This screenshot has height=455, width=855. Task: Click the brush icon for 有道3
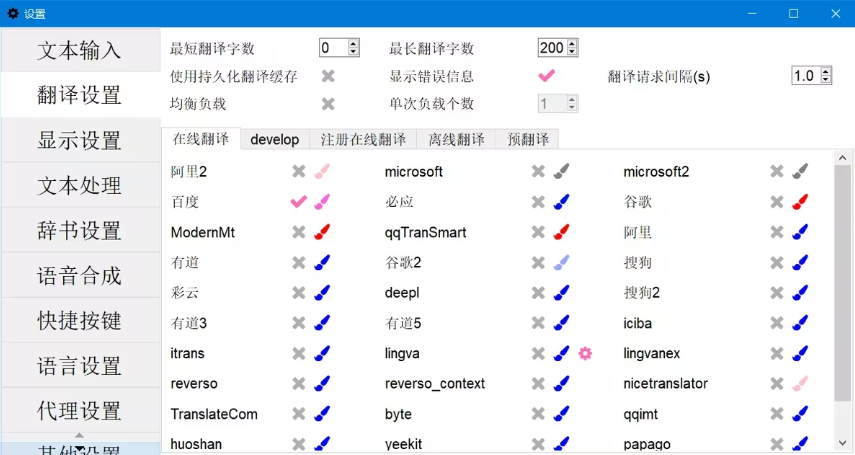pyautogui.click(x=322, y=324)
